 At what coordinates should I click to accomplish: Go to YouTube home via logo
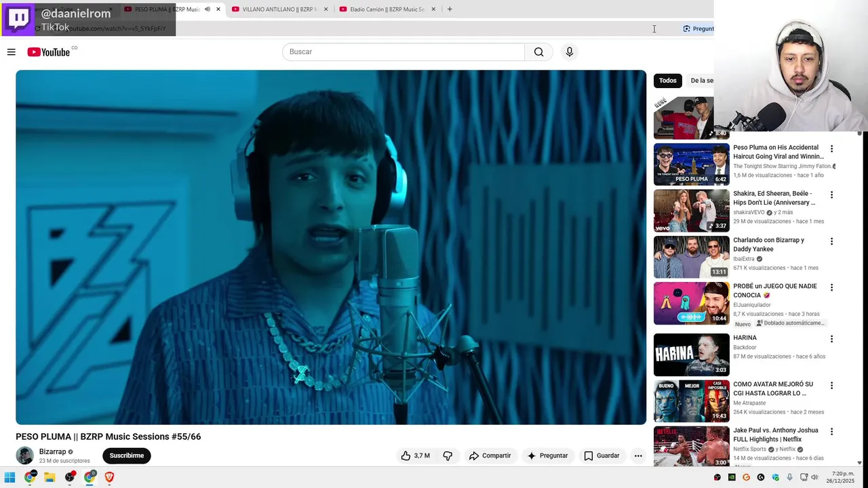pos(49,52)
